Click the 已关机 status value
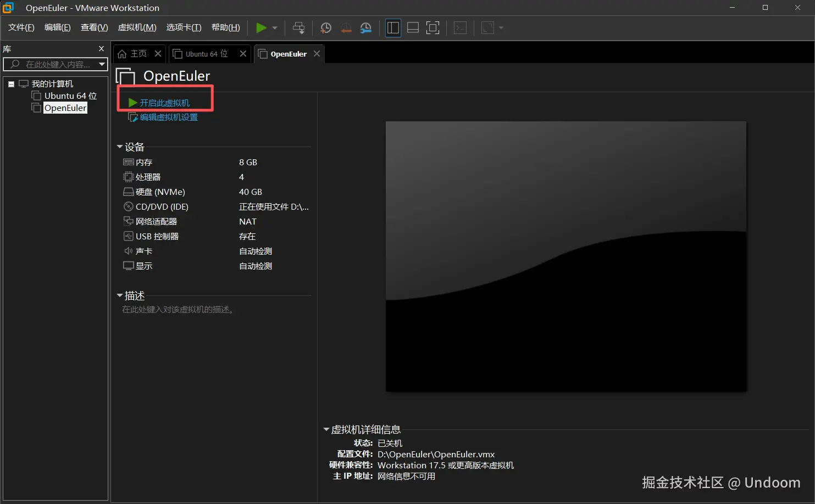 [390, 443]
